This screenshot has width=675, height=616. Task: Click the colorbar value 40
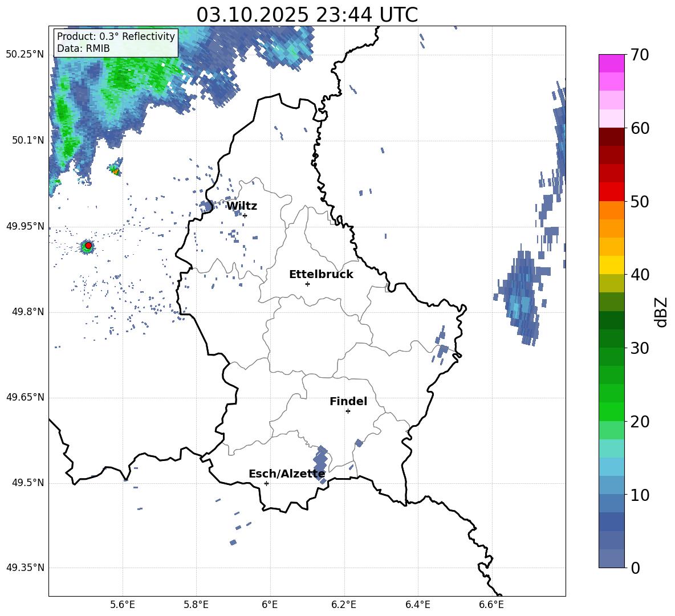click(640, 275)
